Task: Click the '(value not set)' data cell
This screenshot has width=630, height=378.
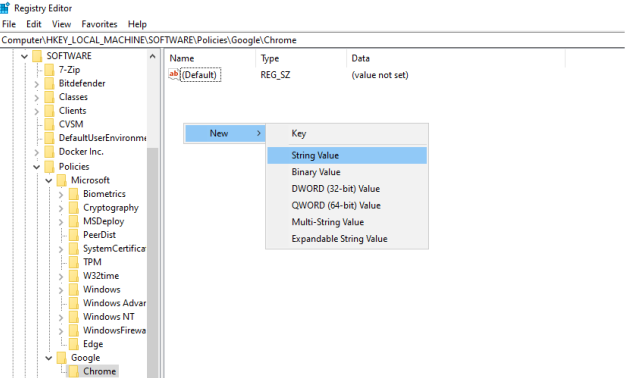Action: tap(380, 75)
